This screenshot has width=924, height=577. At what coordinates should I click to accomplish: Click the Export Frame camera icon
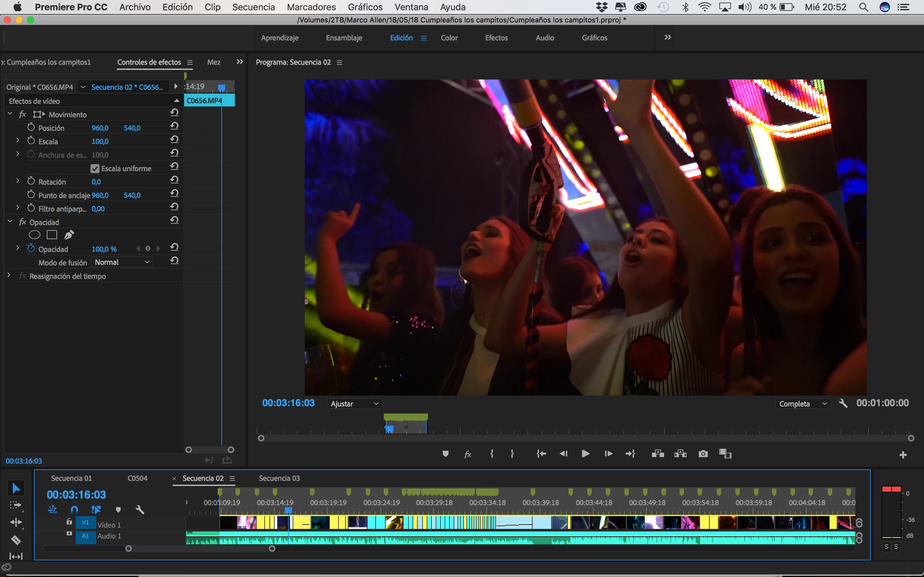click(x=703, y=454)
